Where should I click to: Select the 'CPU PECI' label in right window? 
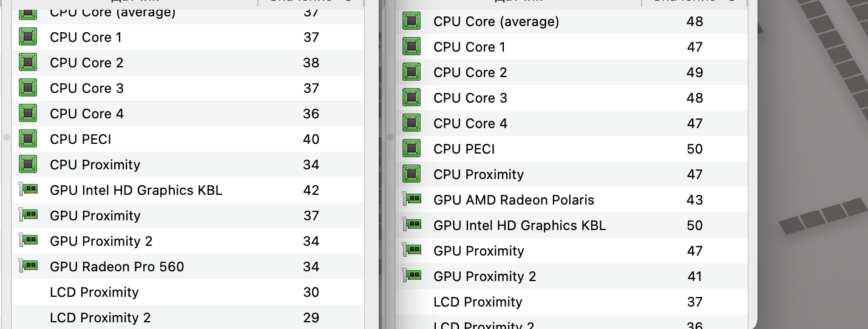[464, 149]
